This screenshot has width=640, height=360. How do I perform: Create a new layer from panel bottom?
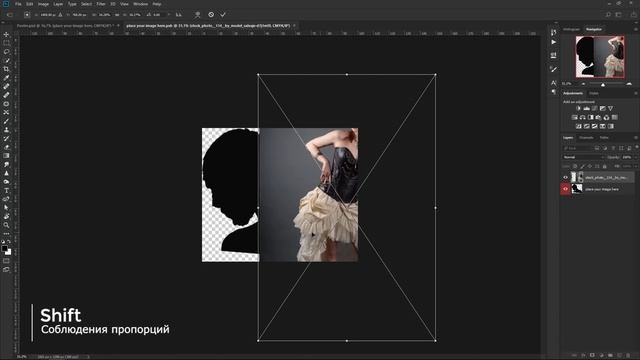click(620, 356)
